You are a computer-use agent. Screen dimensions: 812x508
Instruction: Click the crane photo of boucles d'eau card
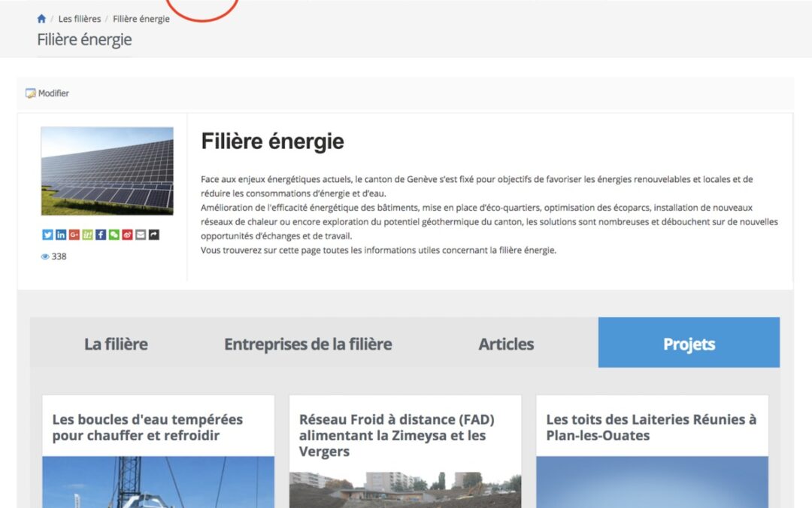click(159, 482)
